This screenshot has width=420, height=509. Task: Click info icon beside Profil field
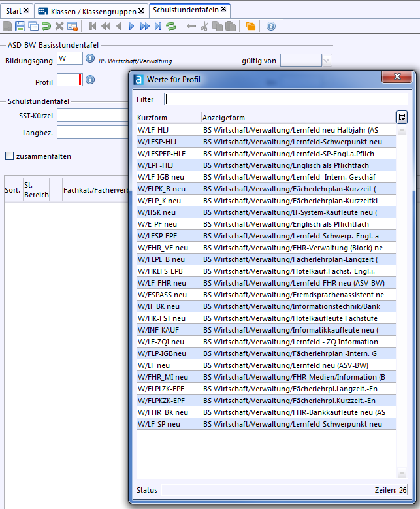[x=91, y=80]
